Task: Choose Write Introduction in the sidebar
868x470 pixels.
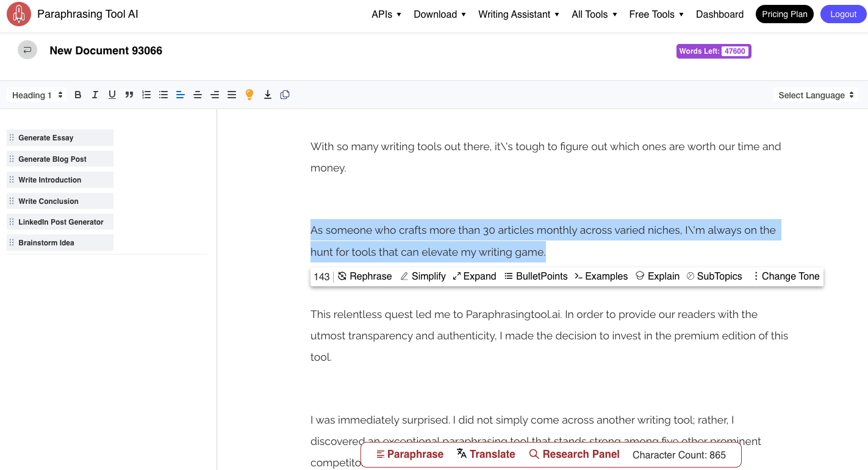Action: pyautogui.click(x=60, y=180)
